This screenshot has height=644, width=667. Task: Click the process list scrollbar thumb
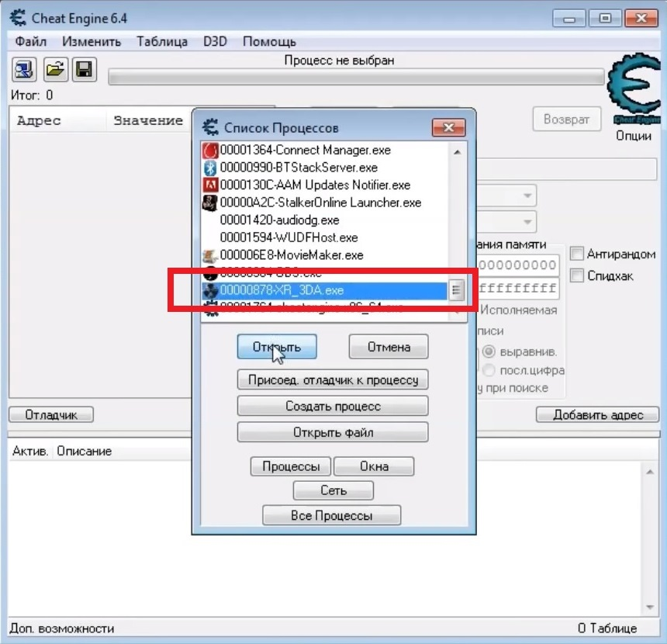(457, 290)
